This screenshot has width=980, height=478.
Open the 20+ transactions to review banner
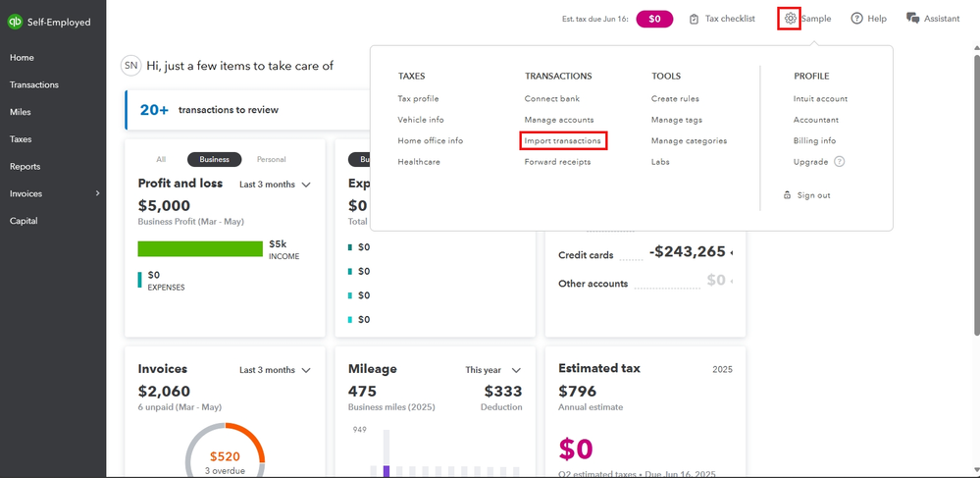click(x=224, y=110)
